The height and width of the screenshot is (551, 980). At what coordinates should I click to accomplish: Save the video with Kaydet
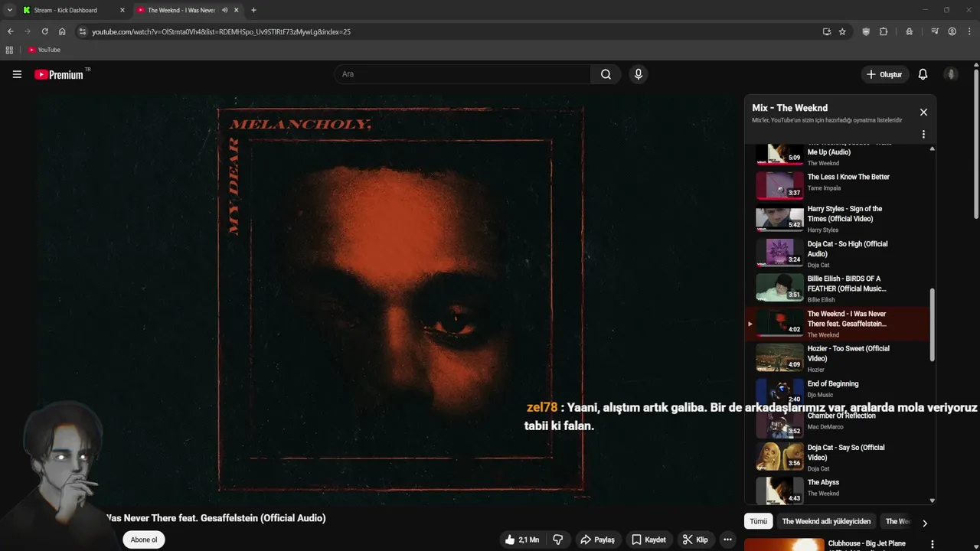[648, 540]
